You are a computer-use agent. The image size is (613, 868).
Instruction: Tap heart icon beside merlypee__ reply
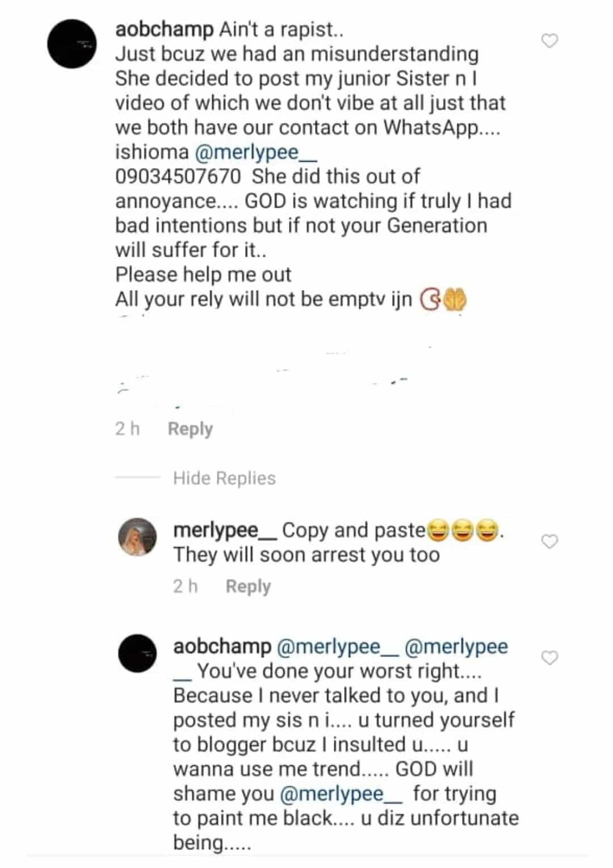pos(549,542)
